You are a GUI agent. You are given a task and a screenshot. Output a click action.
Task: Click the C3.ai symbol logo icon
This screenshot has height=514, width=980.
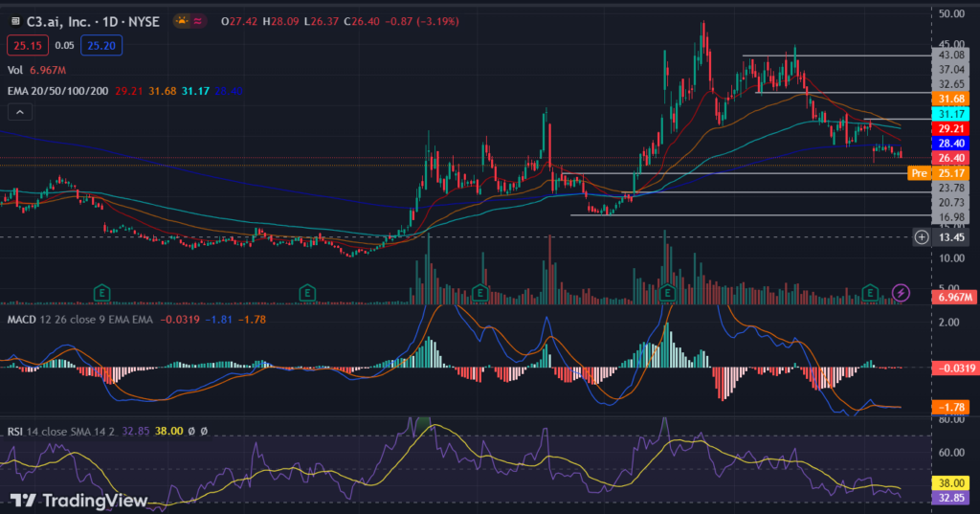[15, 21]
